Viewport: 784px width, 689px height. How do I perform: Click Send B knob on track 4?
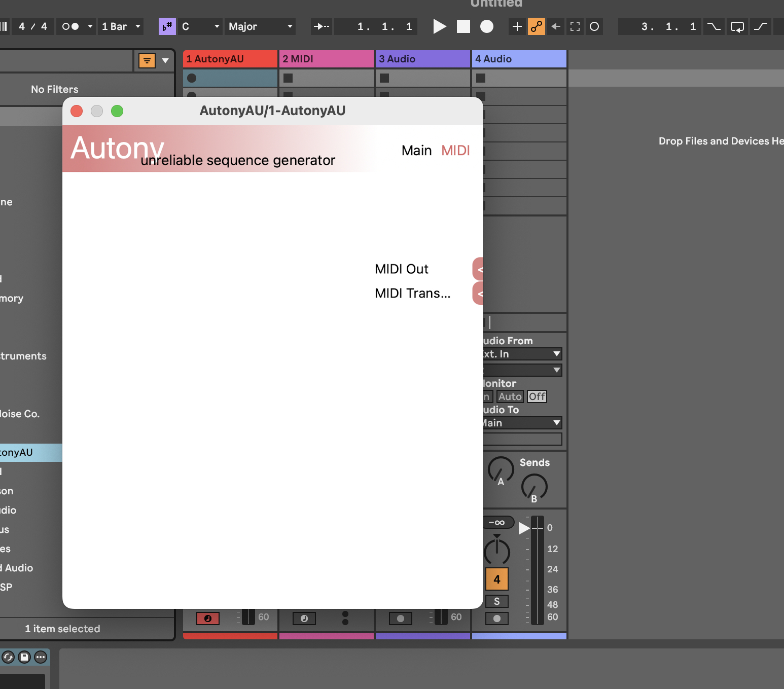534,487
